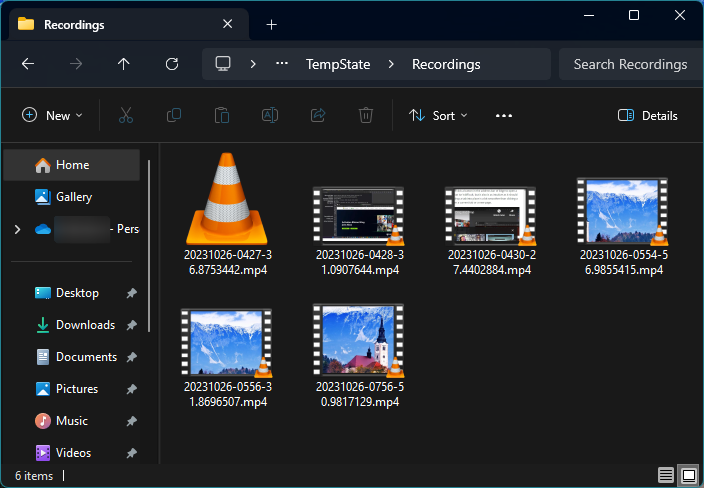Image resolution: width=704 pixels, height=488 pixels.
Task: Open Desktop quick access folder
Action: pyautogui.click(x=66, y=293)
